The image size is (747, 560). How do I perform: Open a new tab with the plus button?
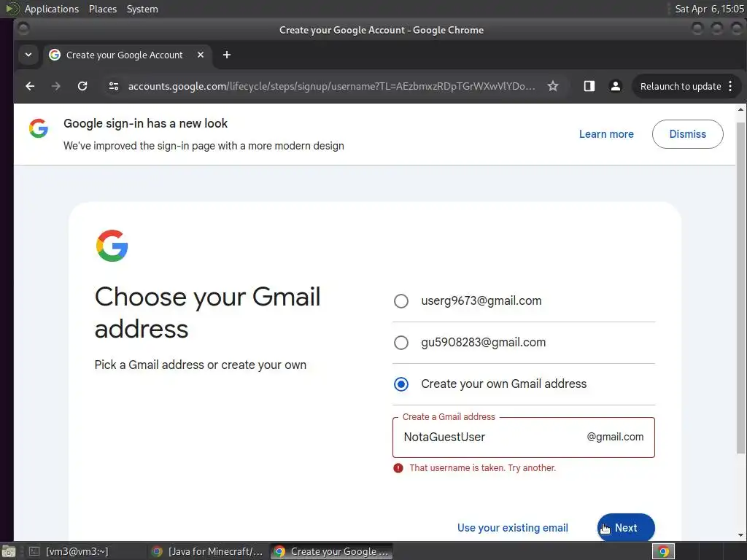coord(227,55)
